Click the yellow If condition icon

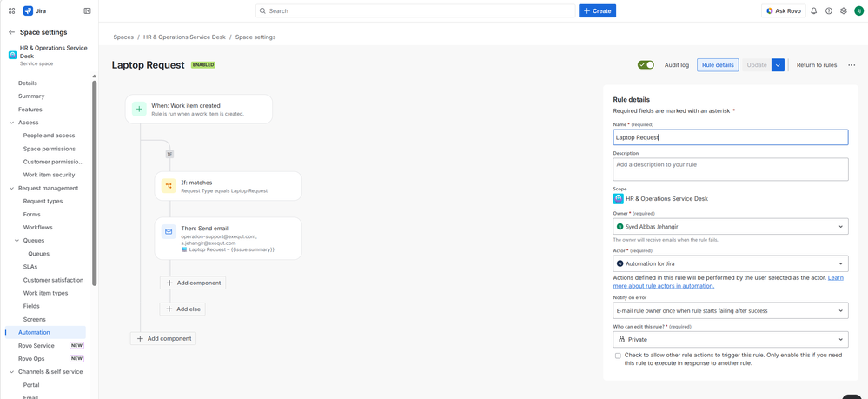click(x=169, y=186)
